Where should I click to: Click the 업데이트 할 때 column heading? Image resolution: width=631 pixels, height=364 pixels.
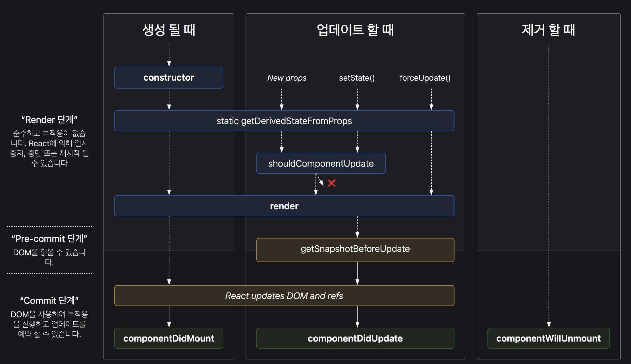[355, 30]
